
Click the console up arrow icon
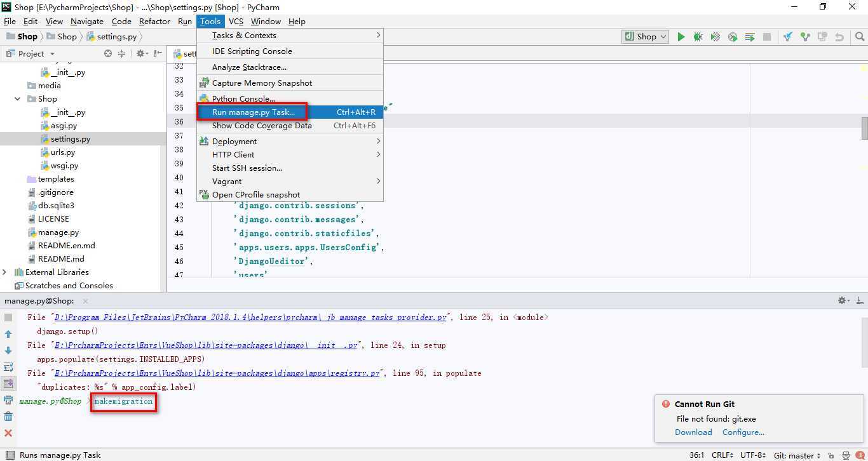[x=8, y=334]
